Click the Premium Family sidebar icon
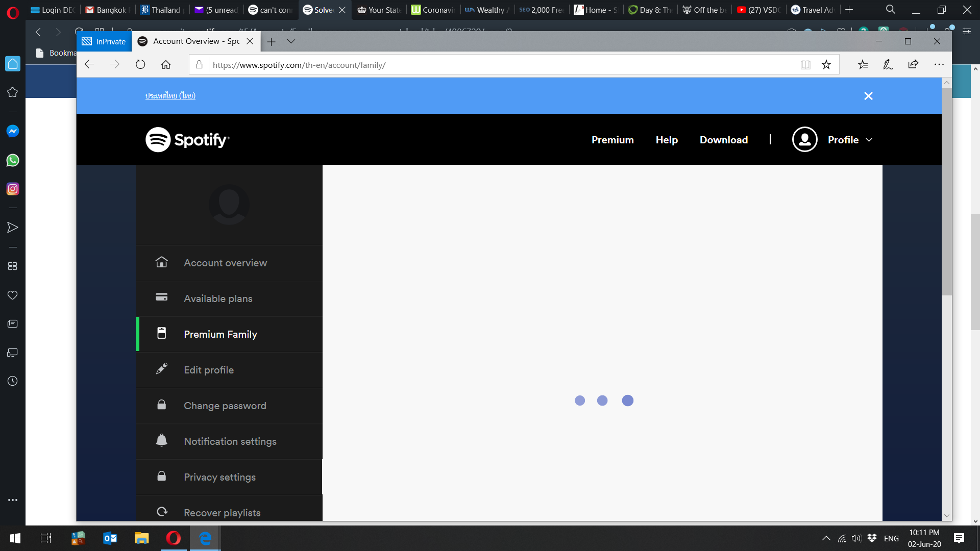The width and height of the screenshot is (980, 551). click(x=161, y=334)
